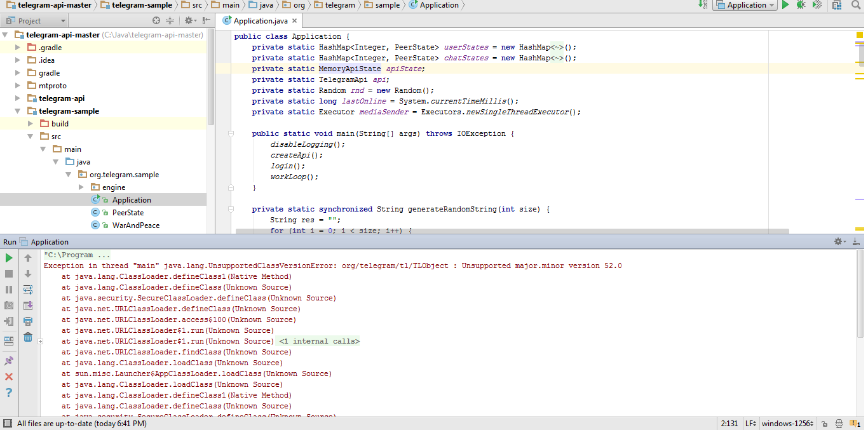Rerun Application in the Run panel
The height and width of the screenshot is (430, 868).
click(9, 258)
